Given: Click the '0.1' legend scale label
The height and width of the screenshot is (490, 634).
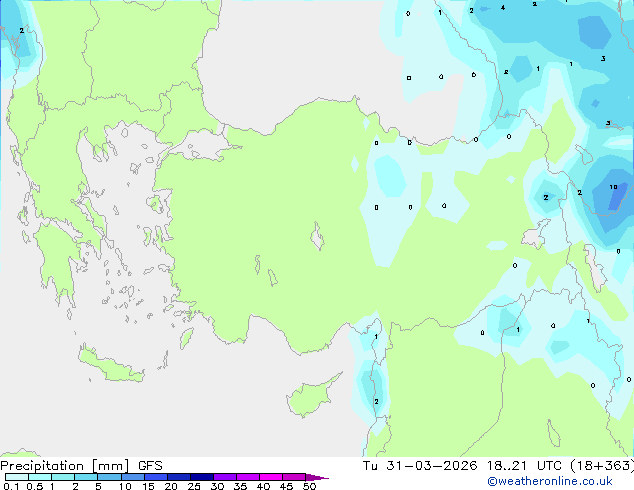Looking at the screenshot, I should (x=11, y=486).
